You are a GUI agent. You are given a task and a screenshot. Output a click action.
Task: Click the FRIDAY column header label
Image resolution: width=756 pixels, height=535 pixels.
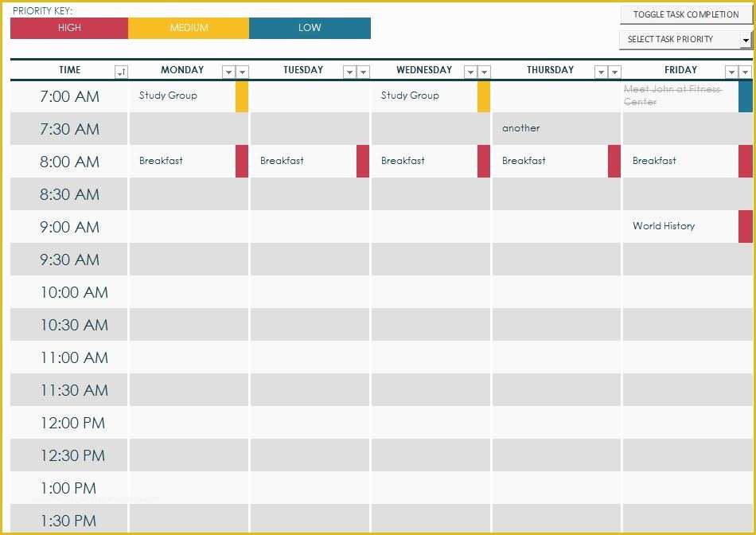click(x=680, y=70)
